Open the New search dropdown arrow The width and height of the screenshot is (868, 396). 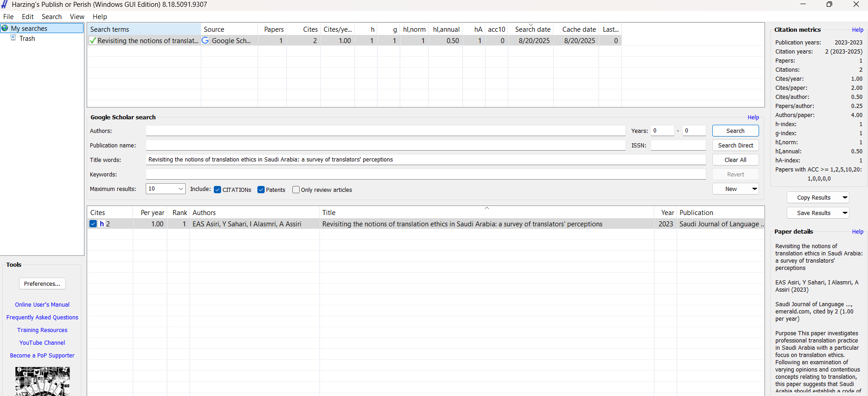point(754,189)
